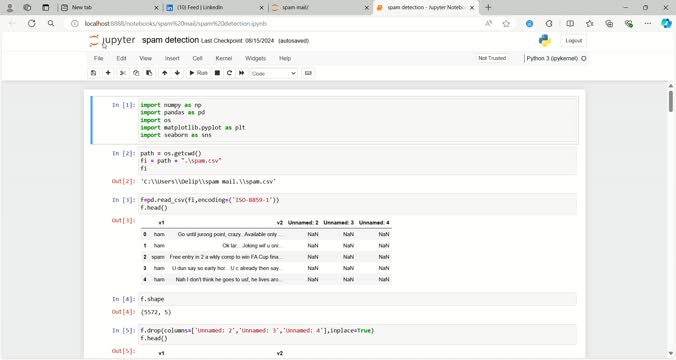Restart and run all with fast-forward icon
The height and width of the screenshot is (360, 676).
click(241, 73)
